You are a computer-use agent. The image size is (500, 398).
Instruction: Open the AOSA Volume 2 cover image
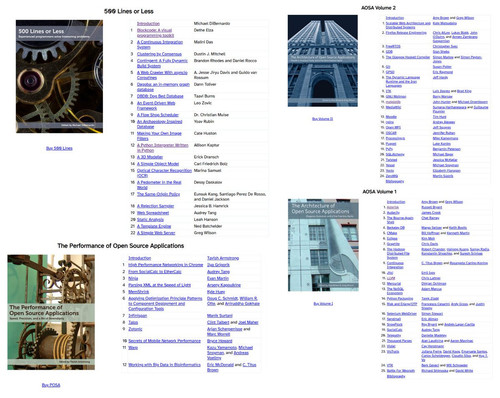[x=323, y=61]
